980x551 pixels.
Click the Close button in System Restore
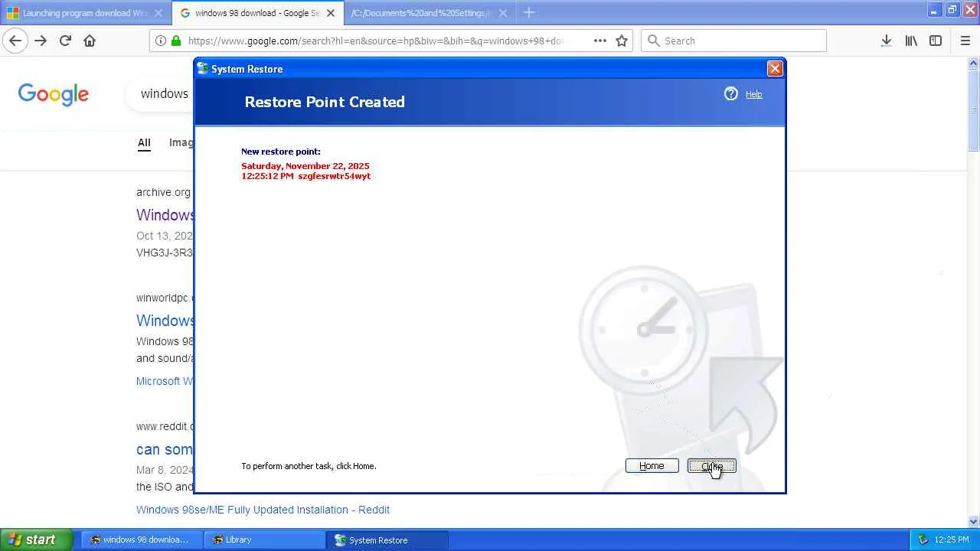[711, 466]
